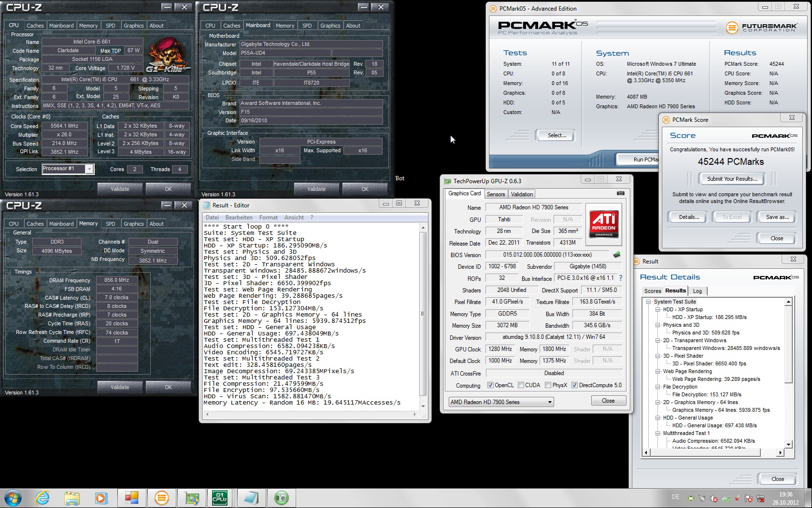The image size is (812, 508).
Task: Click the green BIOS save chip icon
Action: tap(617, 254)
